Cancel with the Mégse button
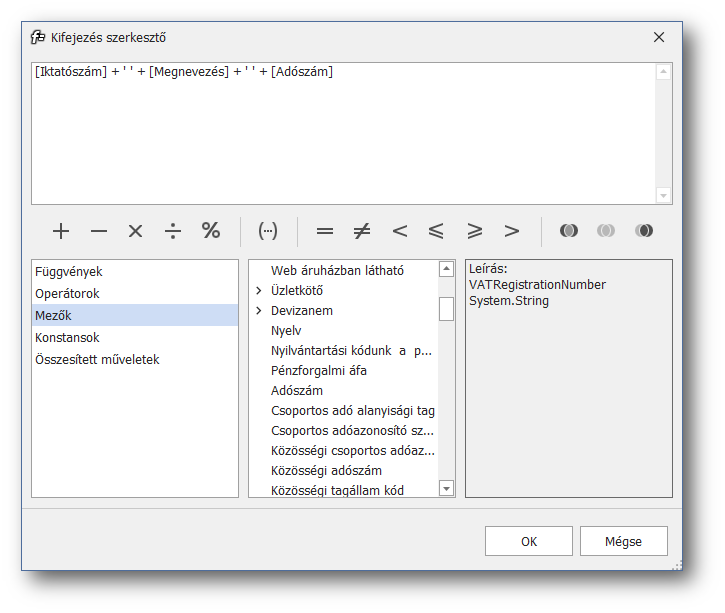 point(623,541)
